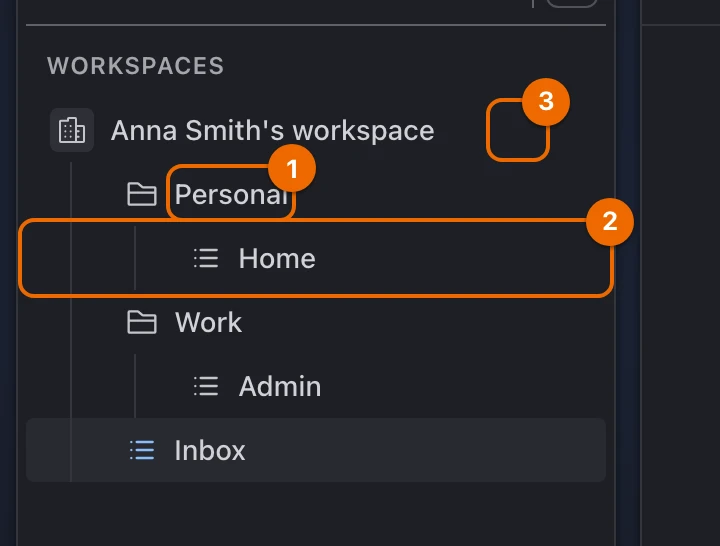Image resolution: width=720 pixels, height=546 pixels.
Task: Open the Home list
Action: (277, 258)
